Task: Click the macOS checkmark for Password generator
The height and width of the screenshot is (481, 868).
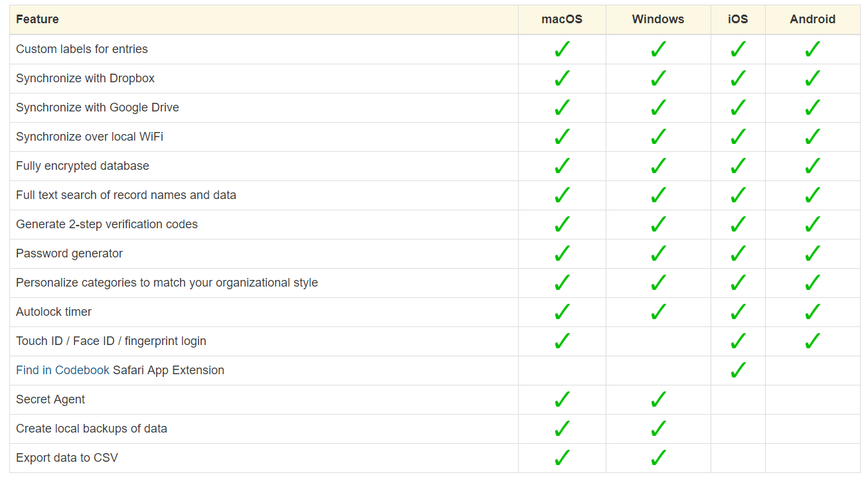Action: pos(562,253)
